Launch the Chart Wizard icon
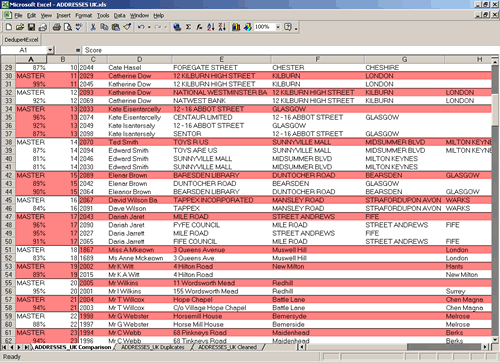The height and width of the screenshot is (363, 500). [236, 27]
